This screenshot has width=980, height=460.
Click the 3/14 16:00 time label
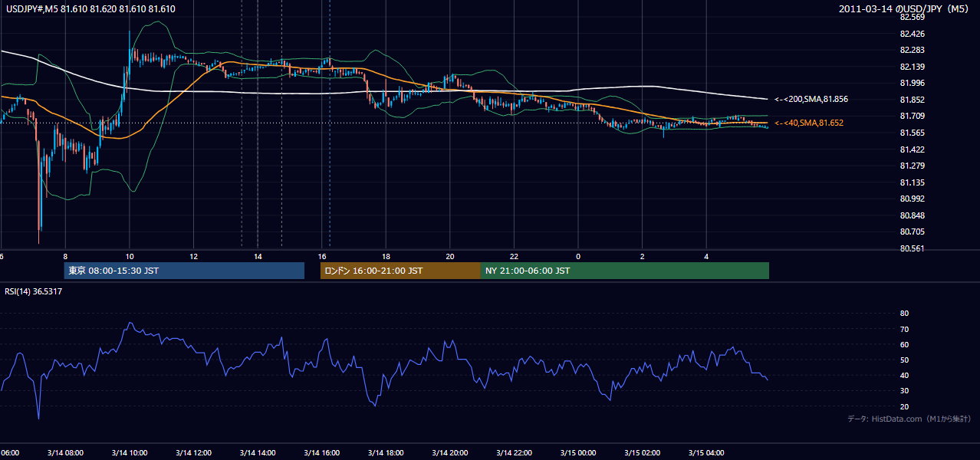pyautogui.click(x=321, y=452)
